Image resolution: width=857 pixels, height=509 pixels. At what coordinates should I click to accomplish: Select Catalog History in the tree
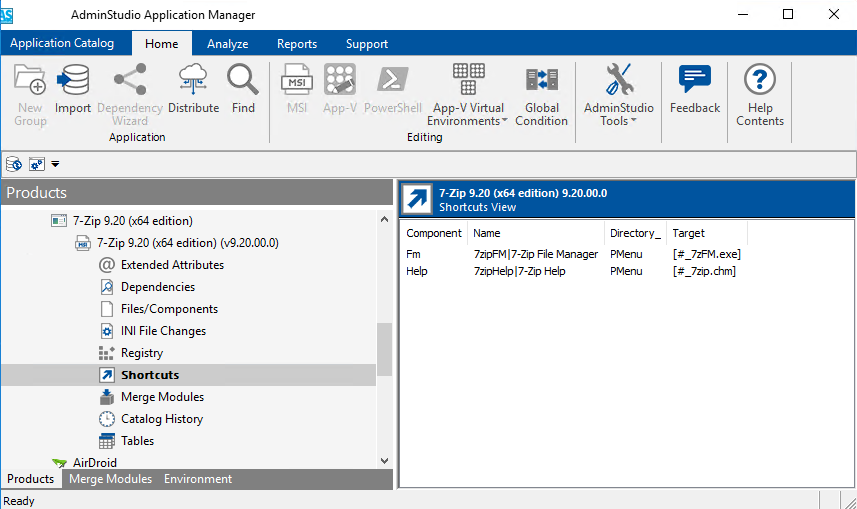pos(162,419)
